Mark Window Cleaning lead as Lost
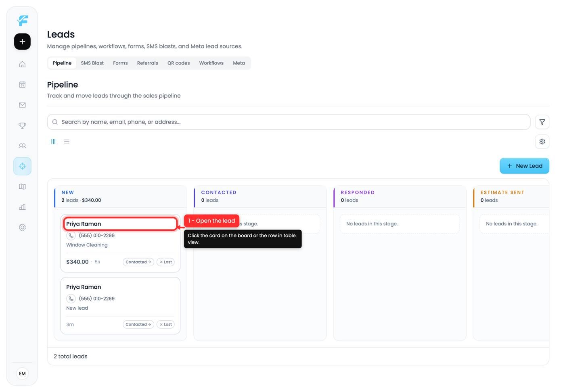Screen dimensions: 565x392 pyautogui.click(x=165, y=262)
